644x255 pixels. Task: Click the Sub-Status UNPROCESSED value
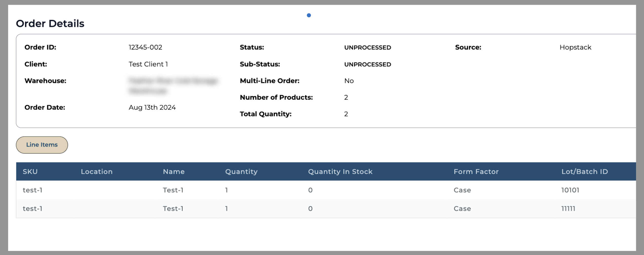[367, 64]
